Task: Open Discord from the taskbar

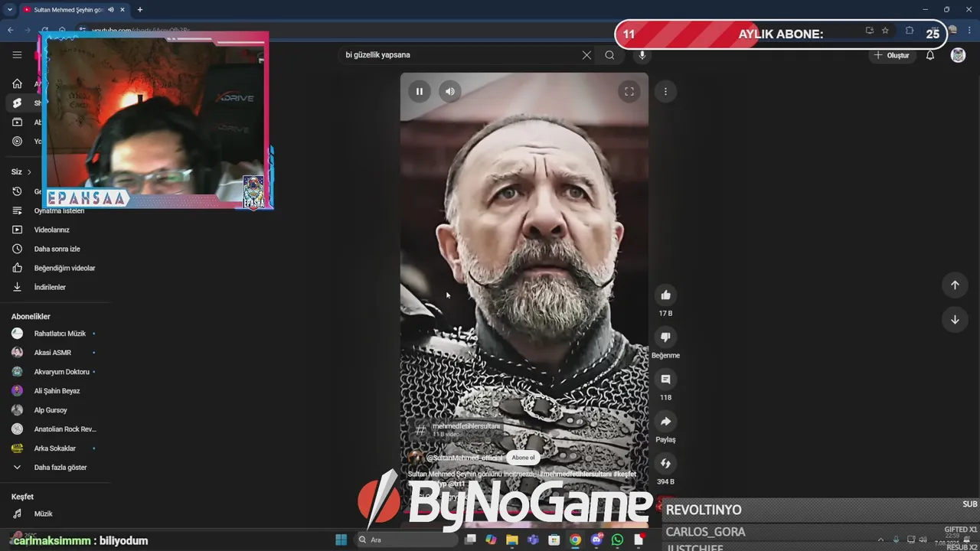Action: tap(596, 540)
